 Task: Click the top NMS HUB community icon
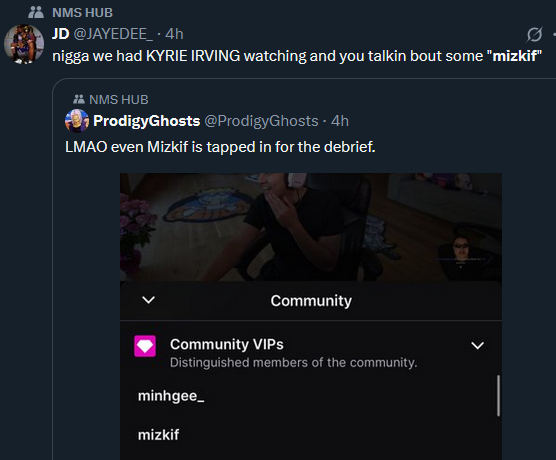[36, 13]
